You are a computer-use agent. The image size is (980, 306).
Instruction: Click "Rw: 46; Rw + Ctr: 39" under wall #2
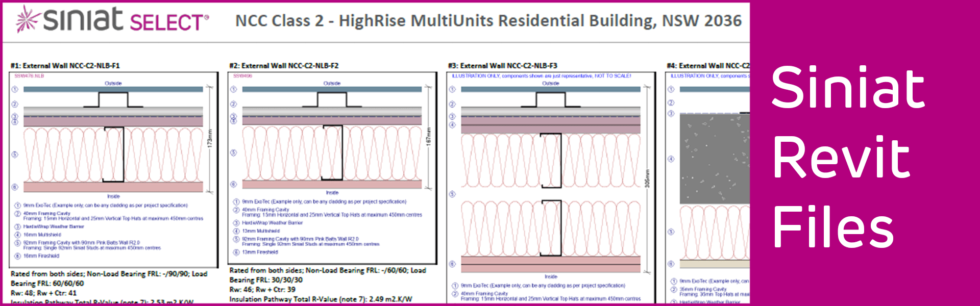pyautogui.click(x=262, y=290)
